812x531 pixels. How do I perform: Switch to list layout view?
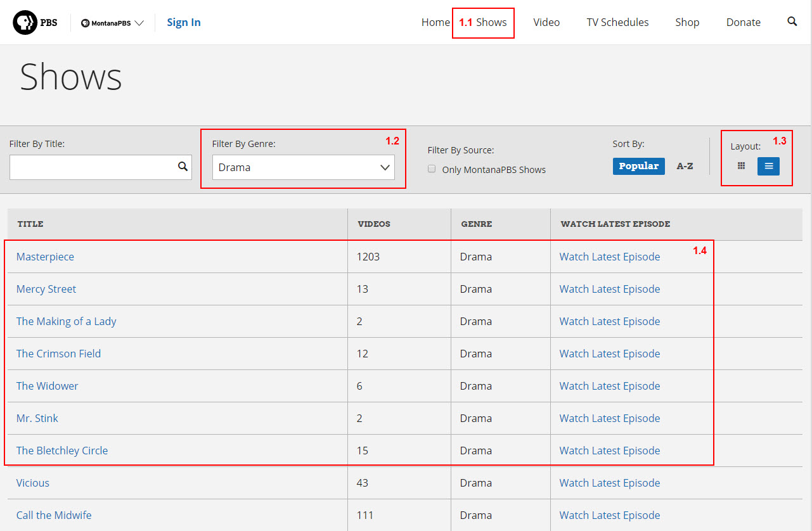(768, 166)
